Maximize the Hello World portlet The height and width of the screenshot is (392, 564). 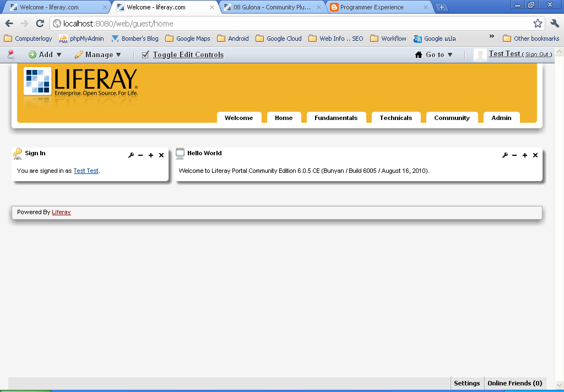pos(525,155)
